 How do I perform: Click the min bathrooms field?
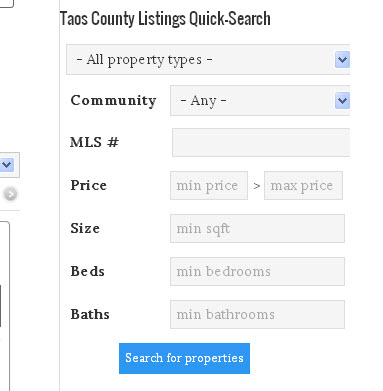tap(257, 314)
